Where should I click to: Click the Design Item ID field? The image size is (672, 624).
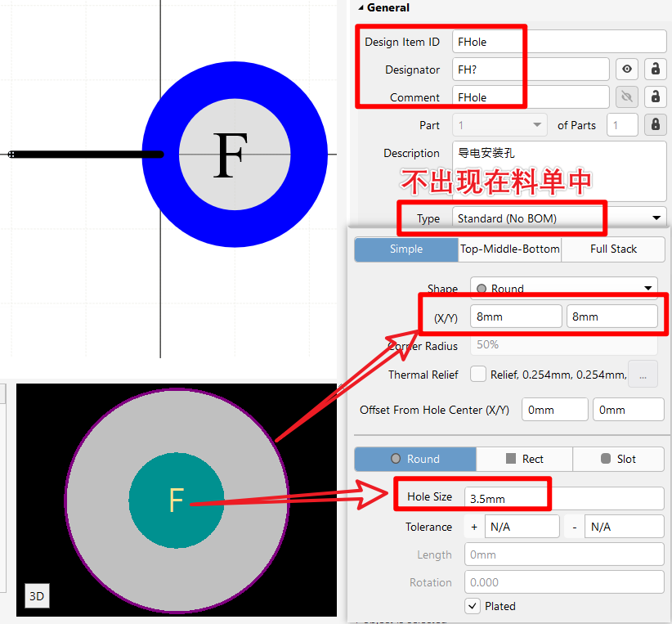coord(559,42)
